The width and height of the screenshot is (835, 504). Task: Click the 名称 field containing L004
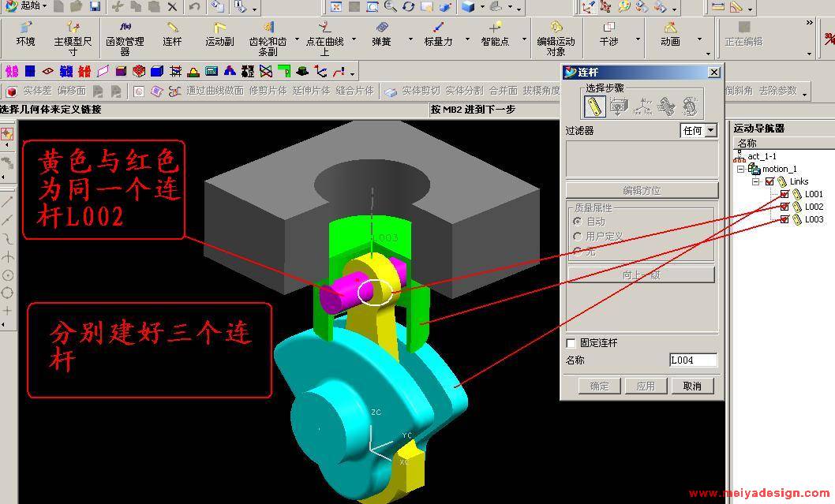pyautogui.click(x=694, y=360)
